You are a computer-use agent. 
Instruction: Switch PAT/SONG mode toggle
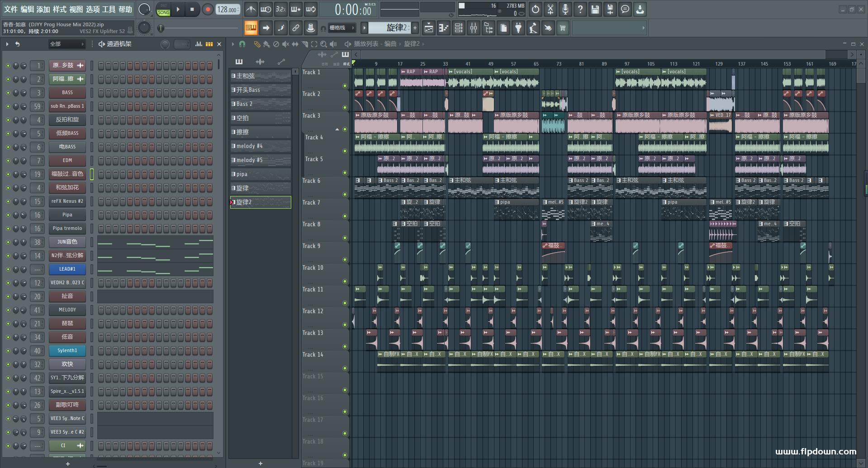click(163, 10)
